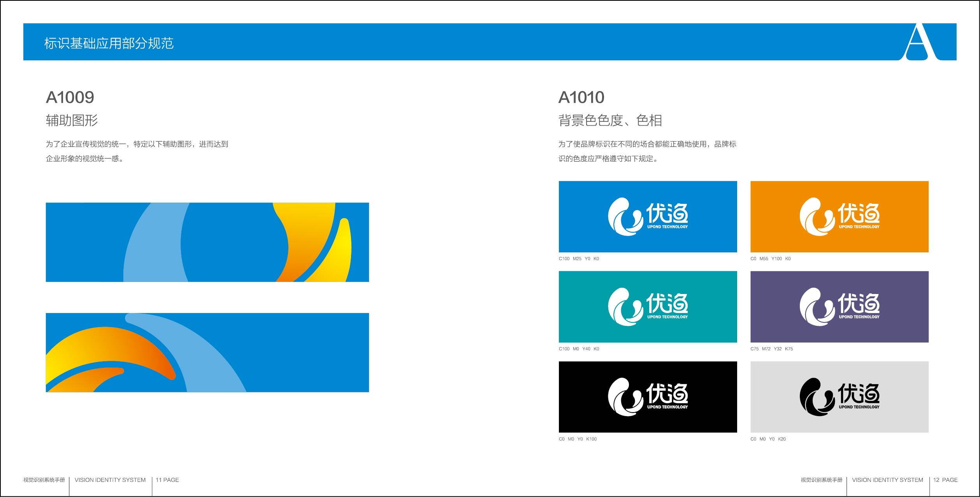
Task: Click the lower auxiliary graphic banner
Action: point(207,352)
